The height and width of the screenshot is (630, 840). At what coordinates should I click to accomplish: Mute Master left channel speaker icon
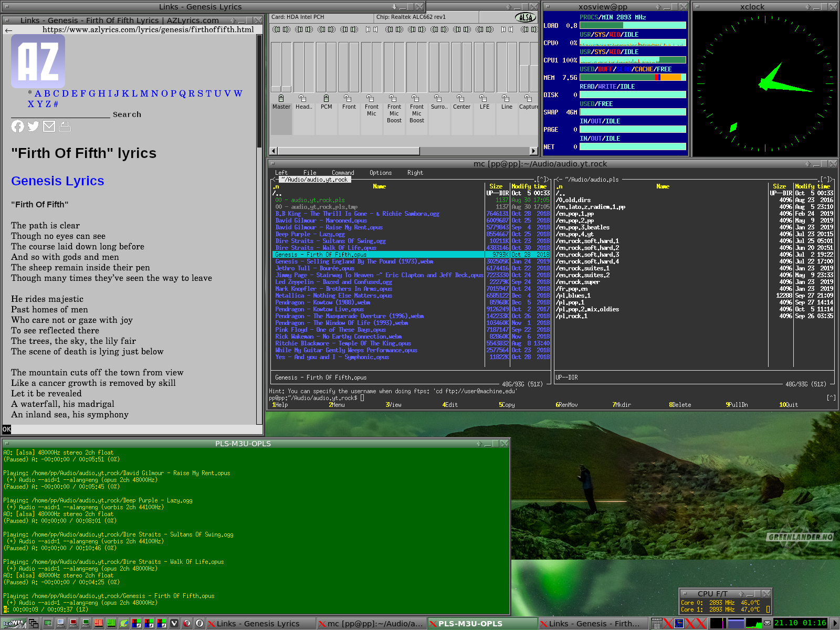[277, 29]
